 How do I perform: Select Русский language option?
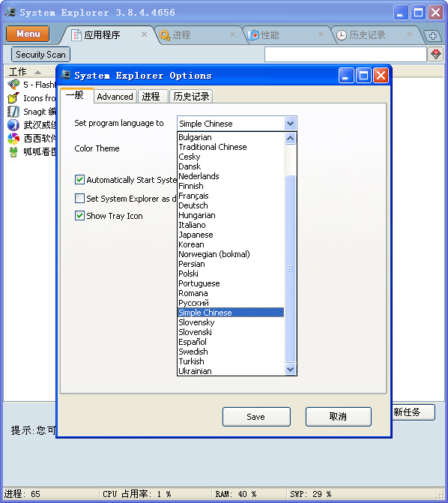coord(231,303)
